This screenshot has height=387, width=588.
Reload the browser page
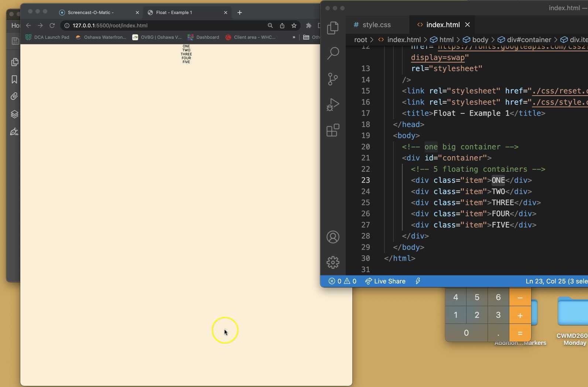[52, 25]
